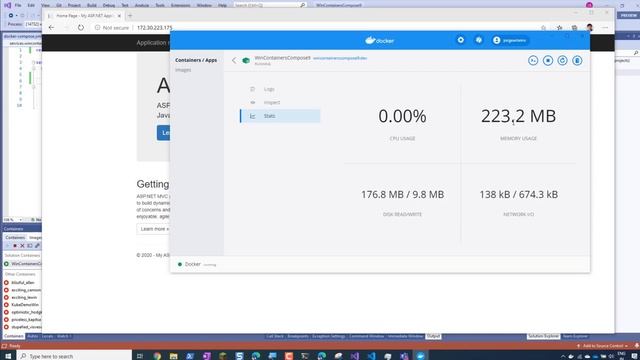Click the Docker whale logo

tap(380, 40)
